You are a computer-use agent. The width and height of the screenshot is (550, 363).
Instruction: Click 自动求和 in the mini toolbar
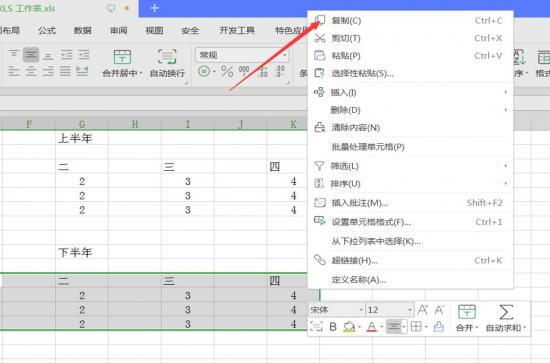(x=506, y=318)
